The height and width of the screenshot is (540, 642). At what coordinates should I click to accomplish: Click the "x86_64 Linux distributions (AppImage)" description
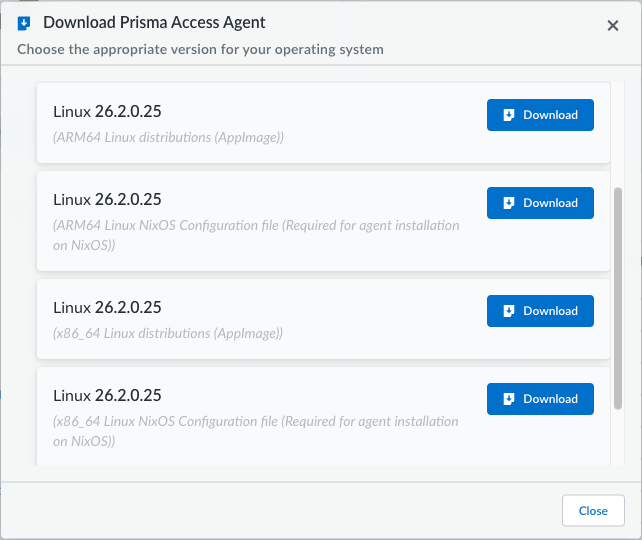coord(168,333)
